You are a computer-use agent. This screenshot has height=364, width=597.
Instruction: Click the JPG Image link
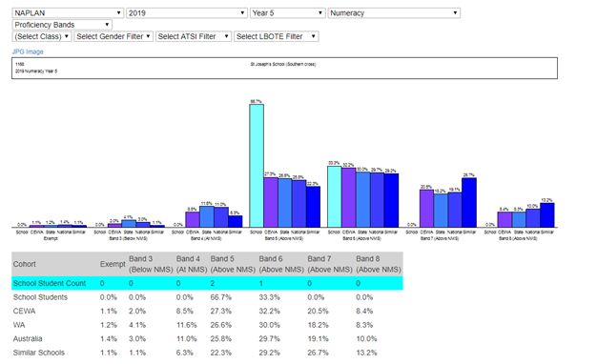pos(28,51)
